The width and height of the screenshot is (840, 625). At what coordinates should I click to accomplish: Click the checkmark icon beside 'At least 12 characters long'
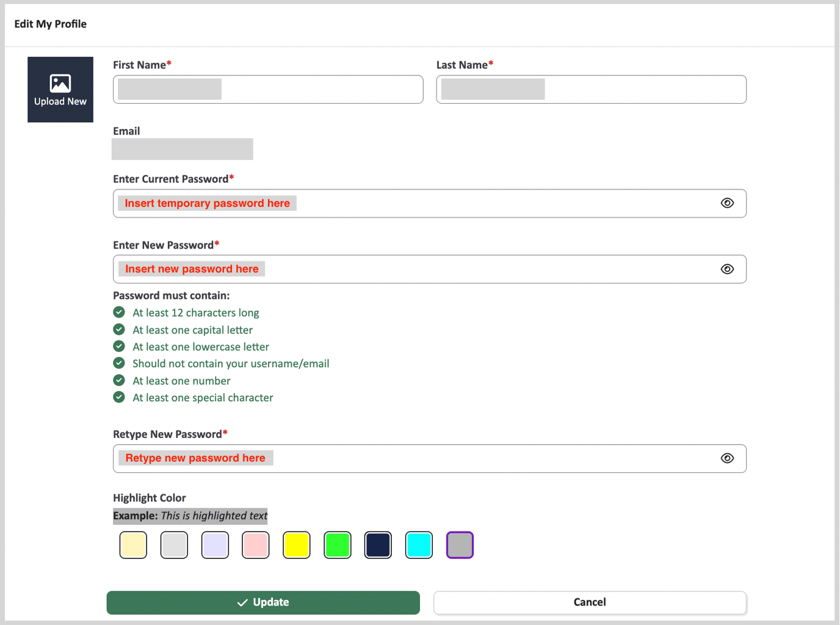[119, 312]
